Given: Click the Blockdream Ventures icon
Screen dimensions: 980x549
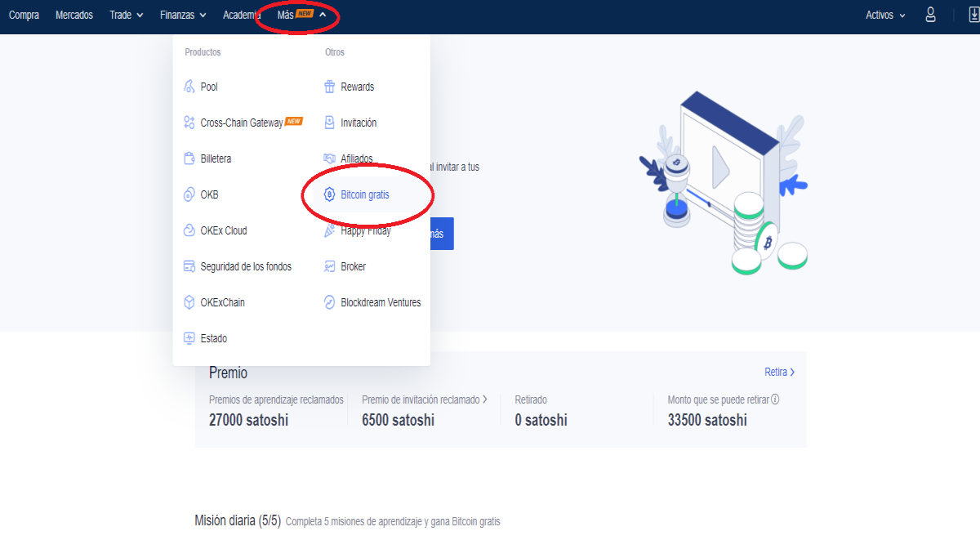Looking at the screenshot, I should (x=330, y=302).
